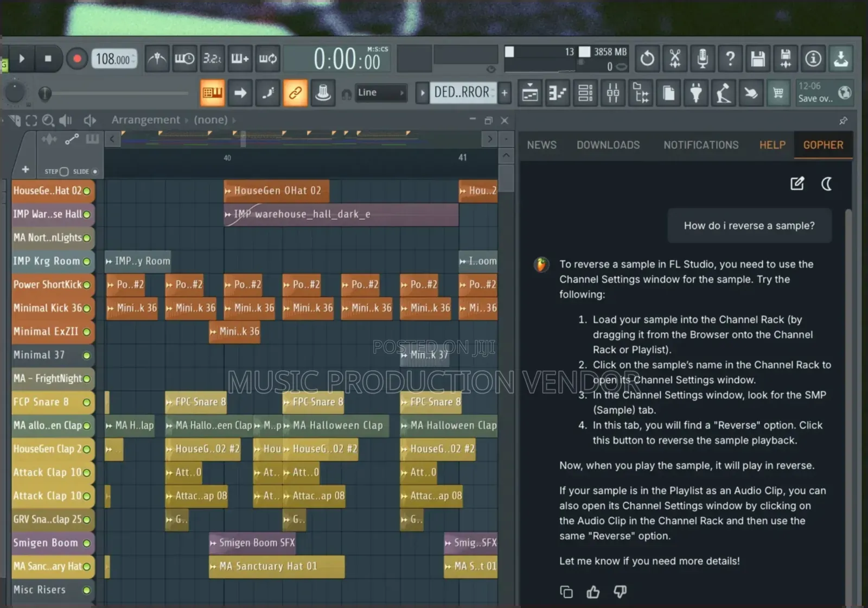868x608 pixels.
Task: Click the microphone one-click recording icon
Action: [703, 59]
